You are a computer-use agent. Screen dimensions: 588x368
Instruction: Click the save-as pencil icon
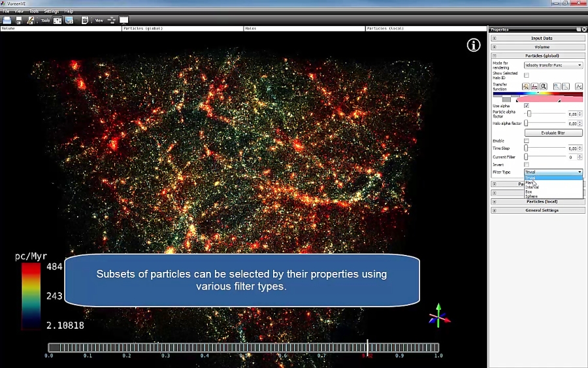pos(30,20)
